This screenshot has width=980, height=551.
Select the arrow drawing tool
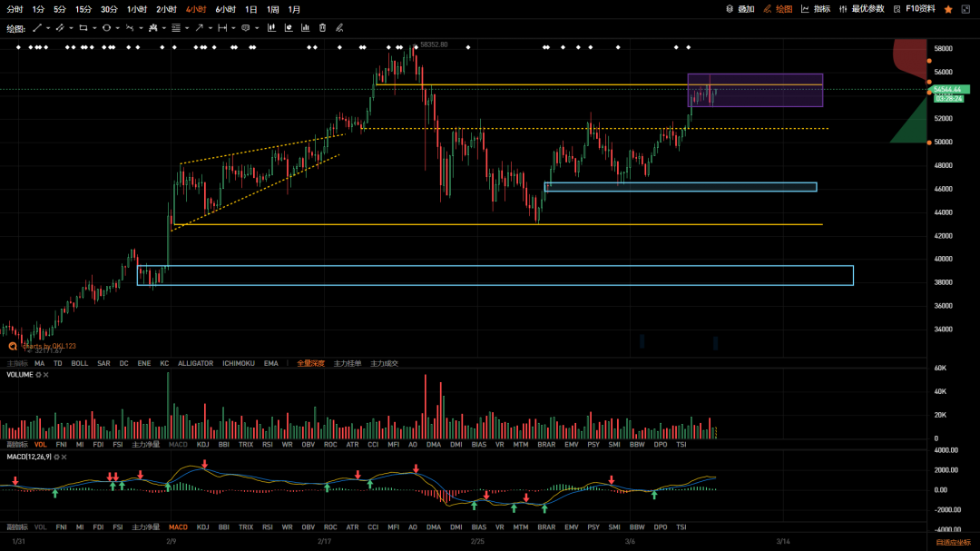point(199,28)
